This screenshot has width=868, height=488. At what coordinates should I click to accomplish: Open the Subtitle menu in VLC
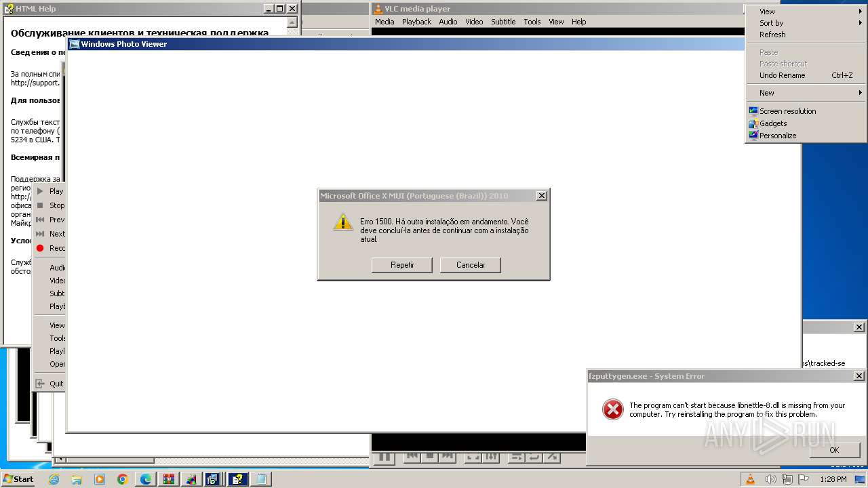503,22
